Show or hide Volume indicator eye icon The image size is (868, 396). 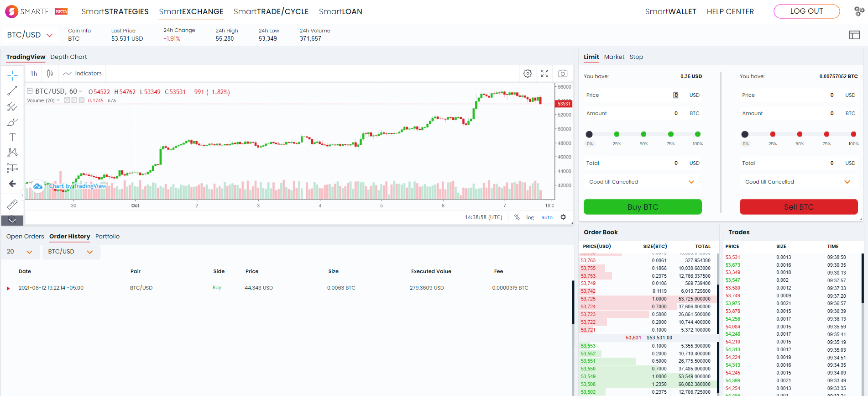67,100
